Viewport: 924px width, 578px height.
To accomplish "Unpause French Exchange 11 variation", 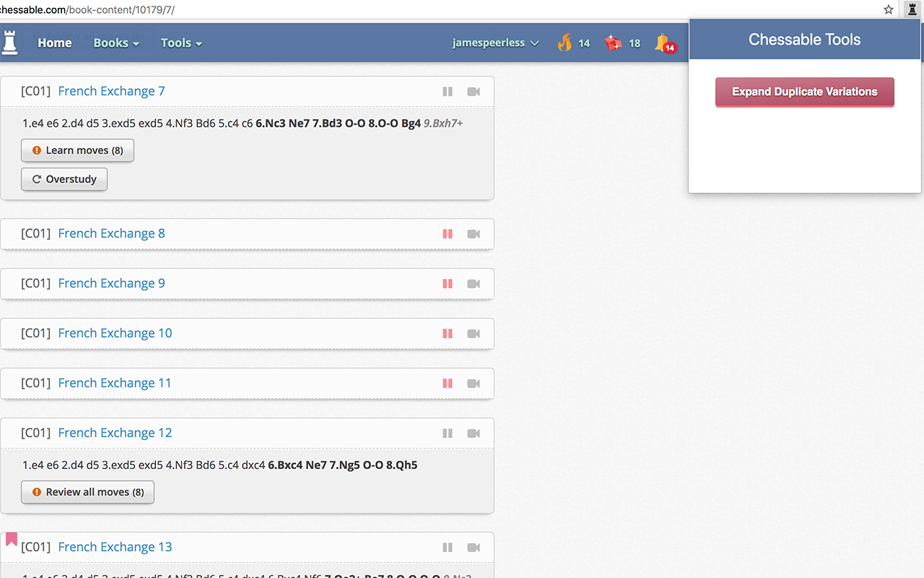I will [448, 384].
